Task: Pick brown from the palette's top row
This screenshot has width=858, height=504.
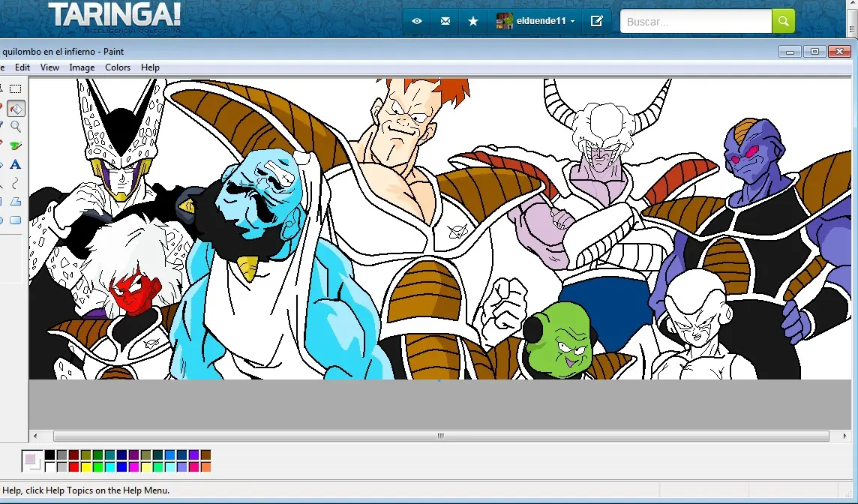Action: [x=206, y=454]
